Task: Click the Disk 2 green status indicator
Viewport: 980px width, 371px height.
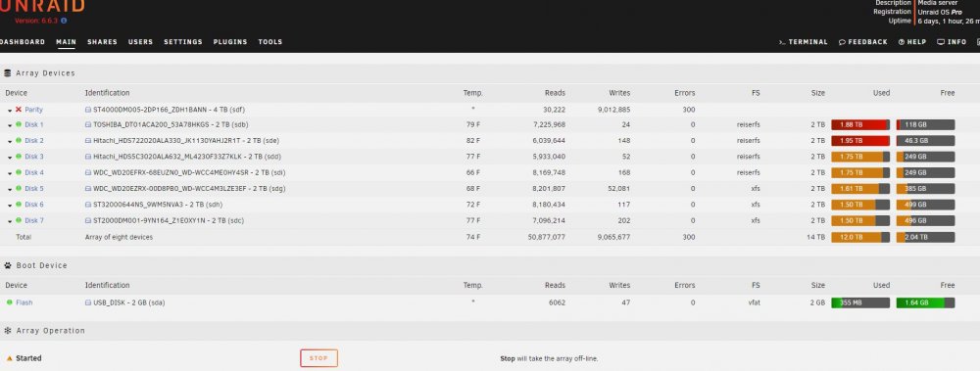Action: (x=19, y=141)
